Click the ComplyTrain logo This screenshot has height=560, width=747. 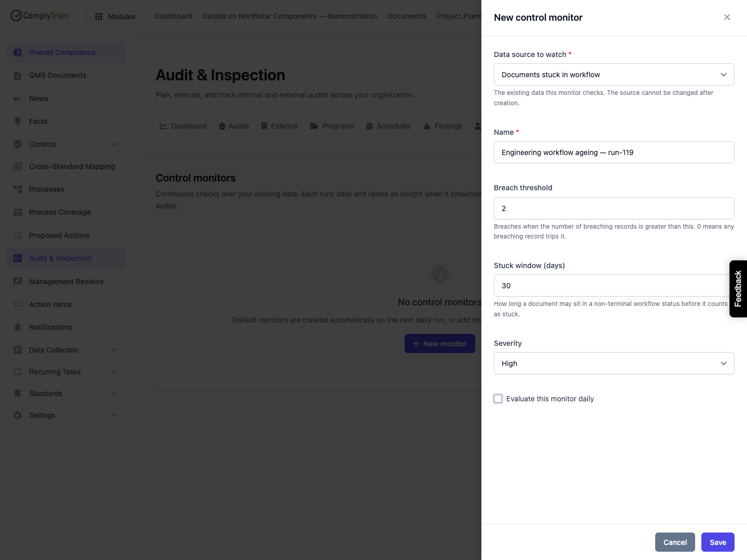tap(39, 16)
